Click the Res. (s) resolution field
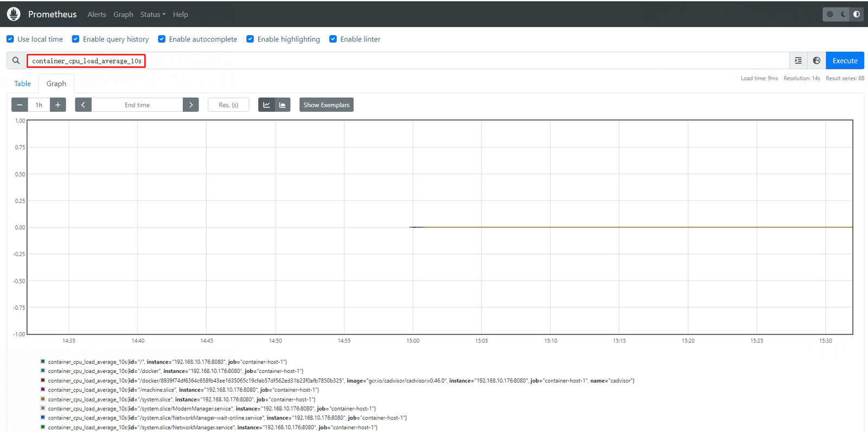 pyautogui.click(x=228, y=105)
